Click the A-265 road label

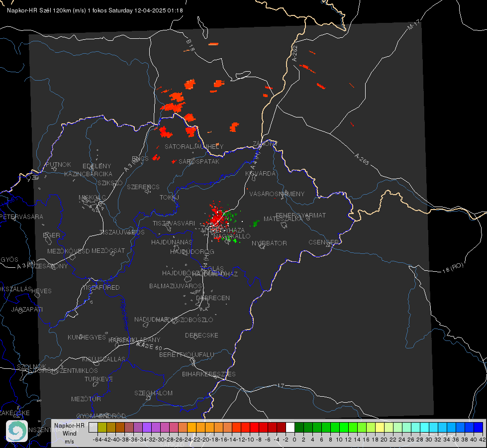point(362,159)
